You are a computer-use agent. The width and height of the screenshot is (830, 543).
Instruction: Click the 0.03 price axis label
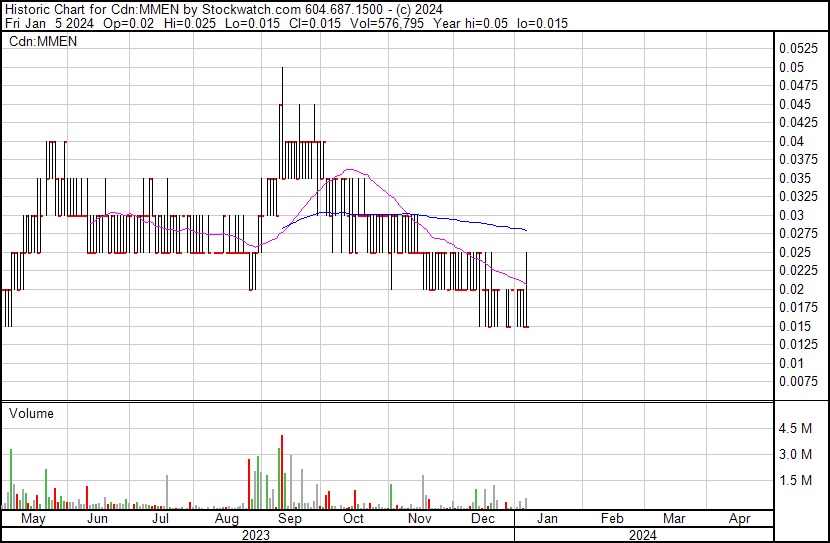[x=791, y=215]
